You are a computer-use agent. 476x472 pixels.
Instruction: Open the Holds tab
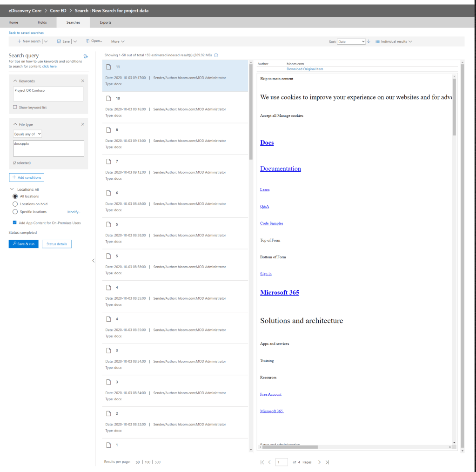[x=42, y=22]
